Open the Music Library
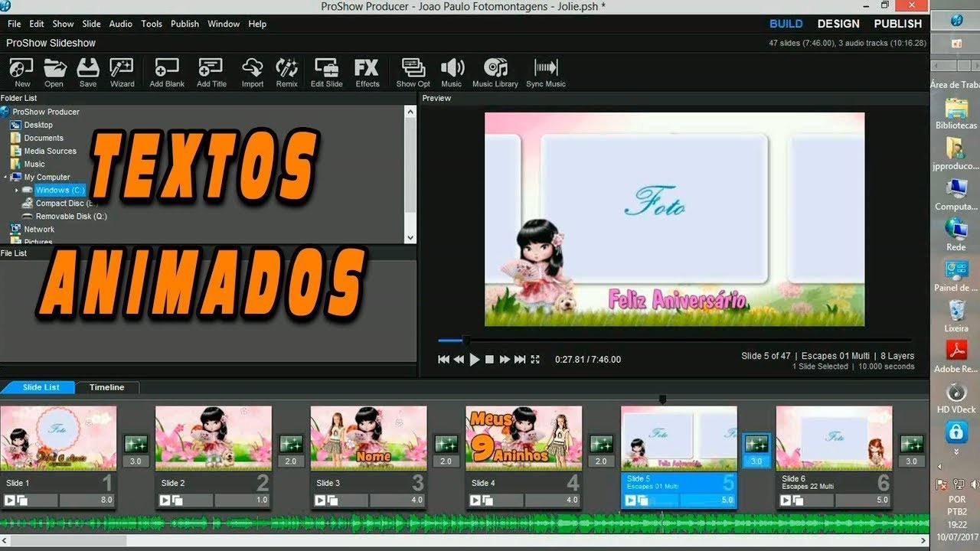 click(495, 73)
